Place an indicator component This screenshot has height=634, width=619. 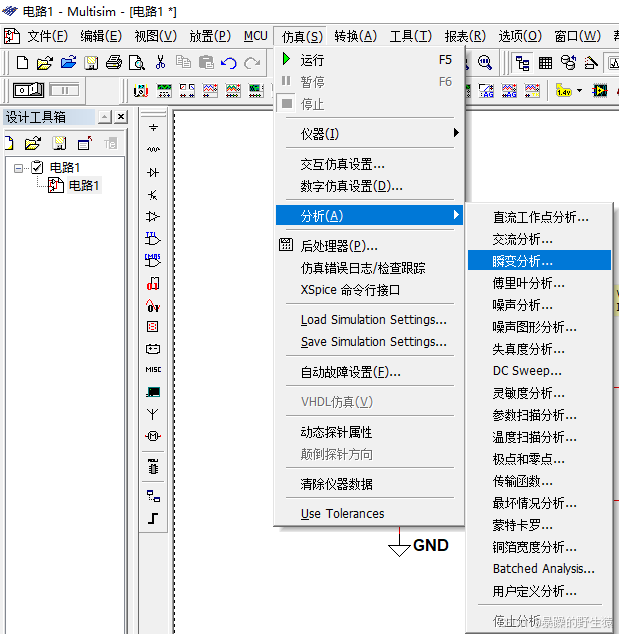(x=153, y=327)
